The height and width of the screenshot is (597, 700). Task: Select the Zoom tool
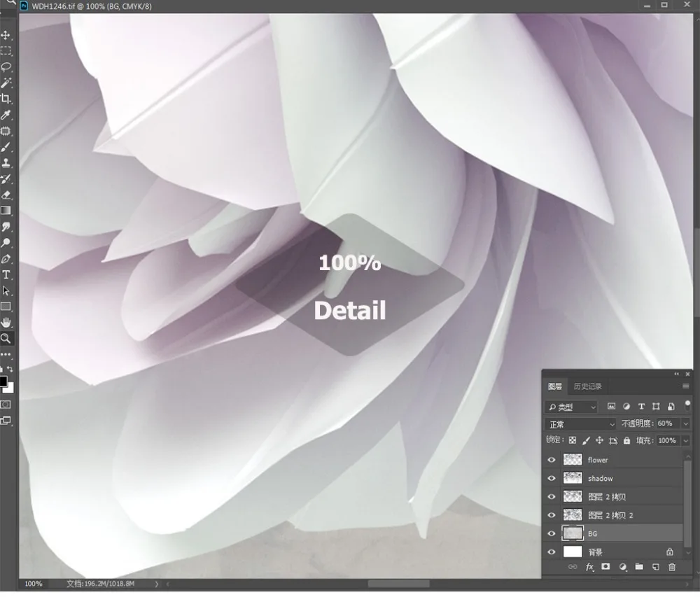(x=6, y=339)
